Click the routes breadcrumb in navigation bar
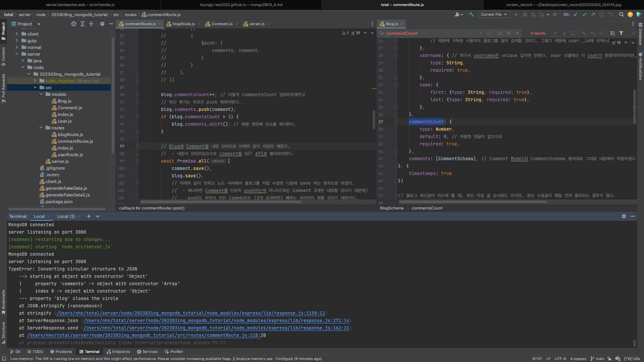 click(130, 14)
